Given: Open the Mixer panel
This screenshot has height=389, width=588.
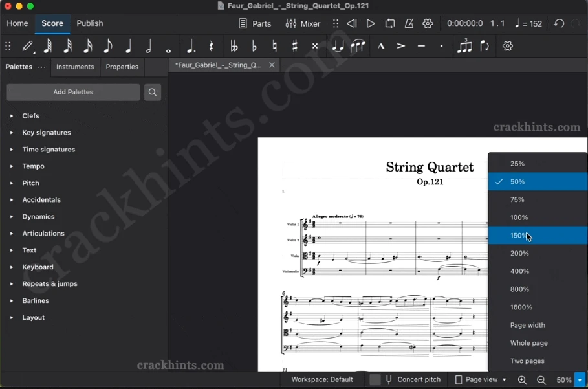Looking at the screenshot, I should [303, 23].
